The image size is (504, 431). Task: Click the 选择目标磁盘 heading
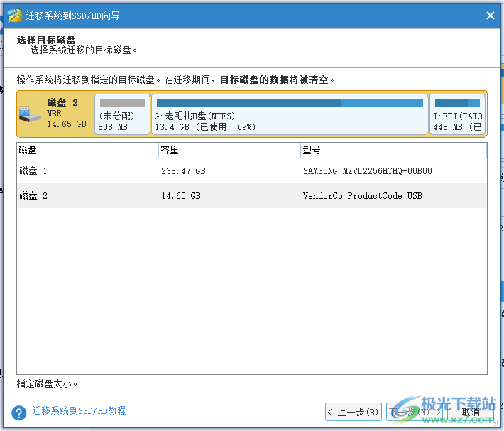[46, 40]
